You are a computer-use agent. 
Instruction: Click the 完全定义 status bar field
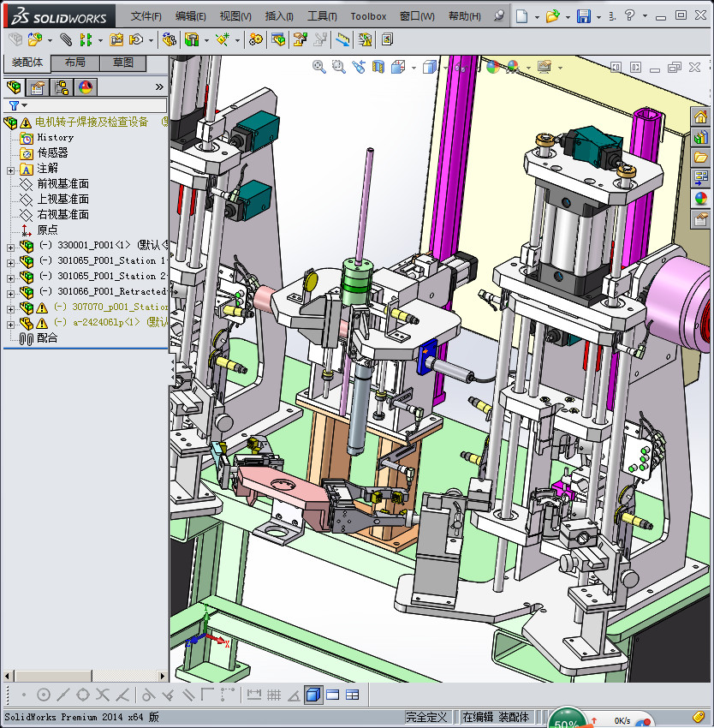pyautogui.click(x=427, y=717)
